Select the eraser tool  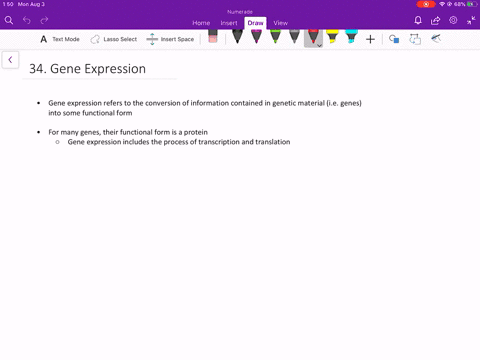click(x=213, y=37)
